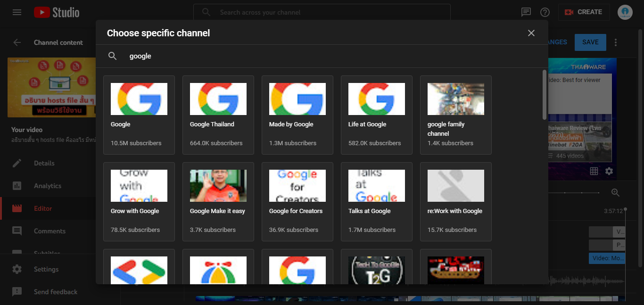Screen dimensions: 644x305
Task: Click the 'Google Thailand' channel name
Action: point(212,124)
